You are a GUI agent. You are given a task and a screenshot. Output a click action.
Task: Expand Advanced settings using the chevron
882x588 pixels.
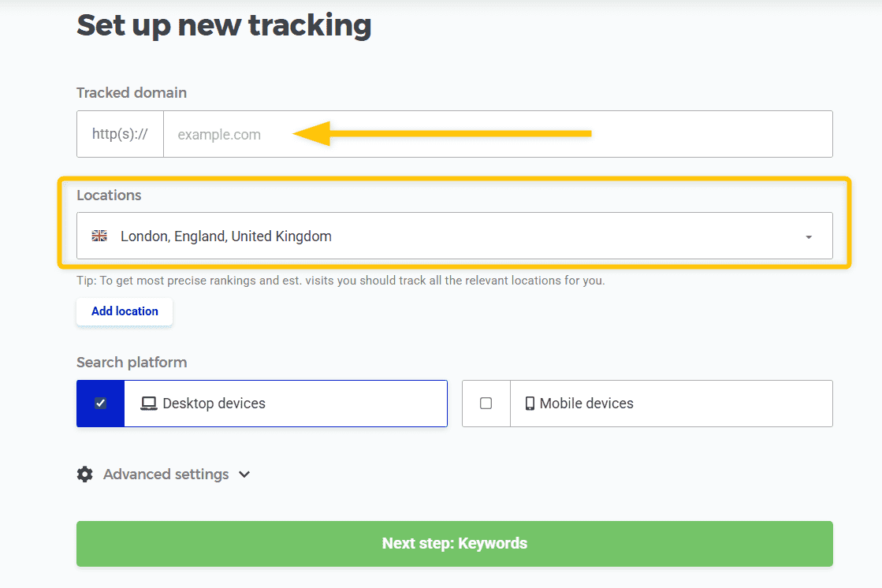[x=244, y=474]
